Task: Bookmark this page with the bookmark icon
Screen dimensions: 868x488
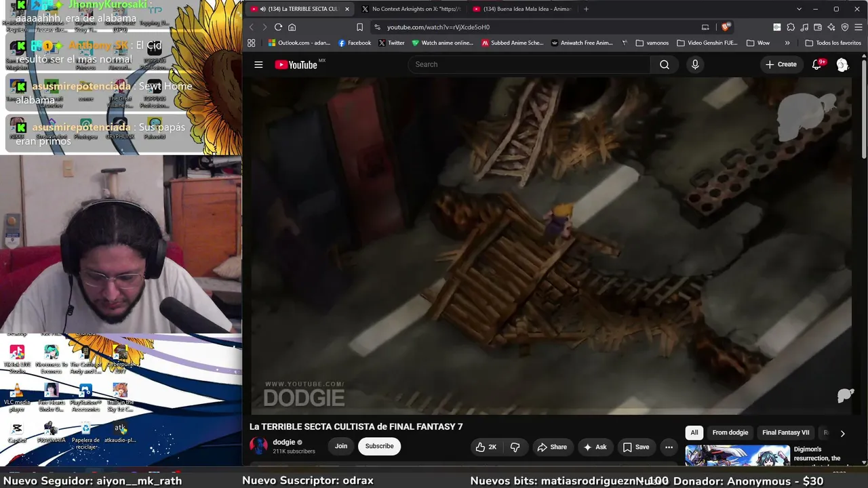Action: pyautogui.click(x=360, y=27)
